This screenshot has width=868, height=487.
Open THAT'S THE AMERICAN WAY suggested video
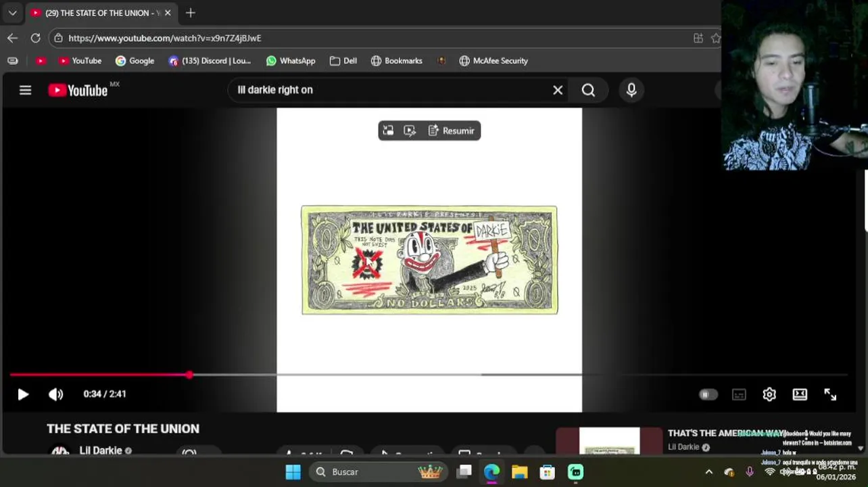726,434
